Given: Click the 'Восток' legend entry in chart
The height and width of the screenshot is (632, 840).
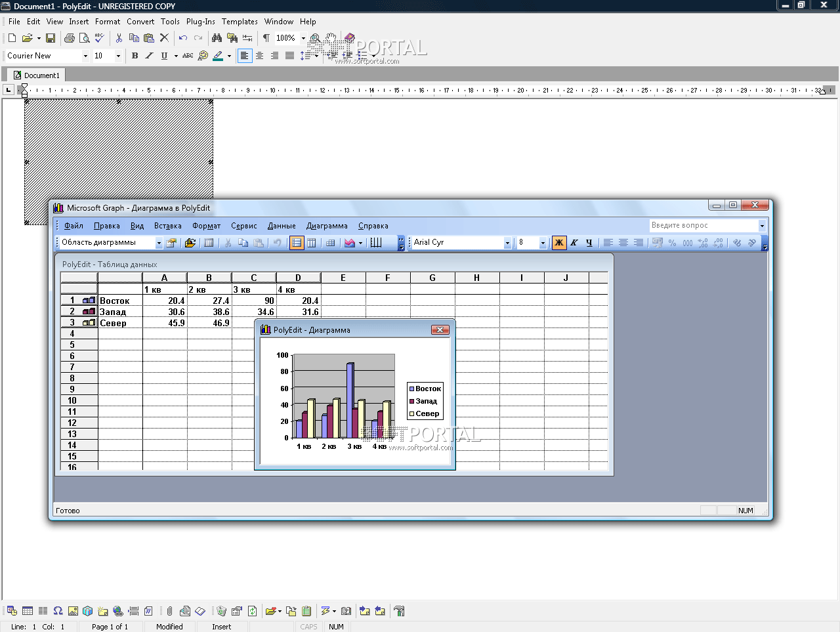Looking at the screenshot, I should pyautogui.click(x=425, y=389).
